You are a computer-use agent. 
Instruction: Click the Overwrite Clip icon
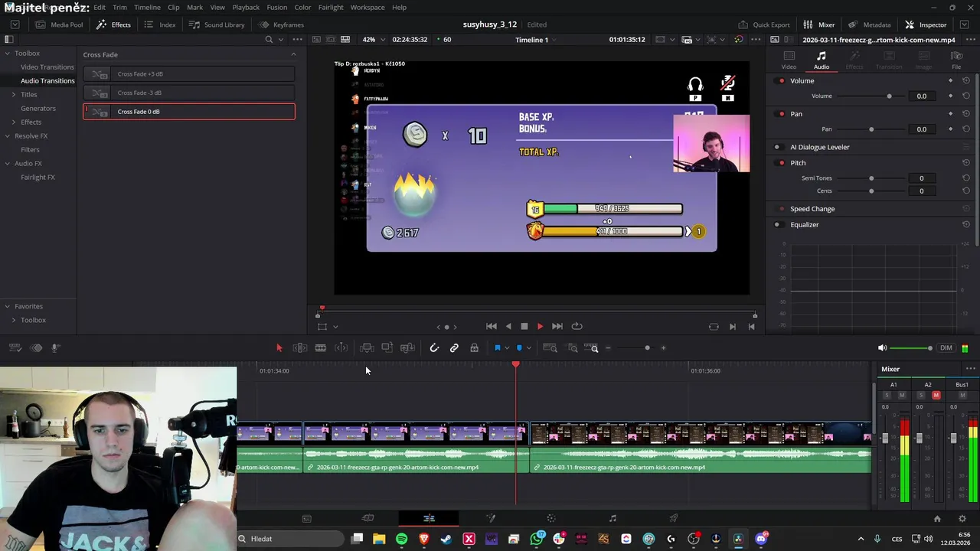coord(387,348)
